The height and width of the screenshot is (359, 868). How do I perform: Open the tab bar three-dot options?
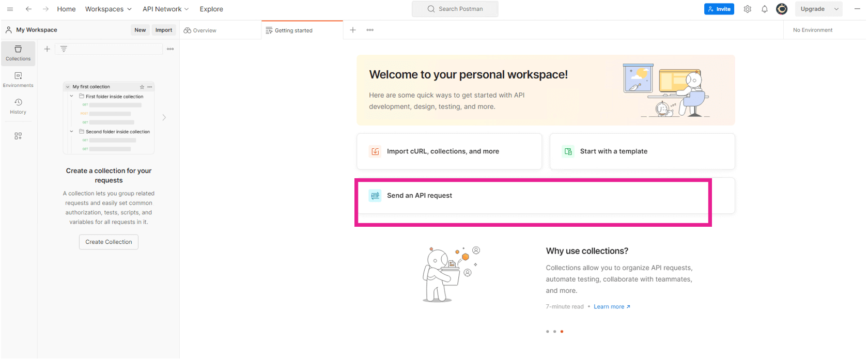click(370, 30)
